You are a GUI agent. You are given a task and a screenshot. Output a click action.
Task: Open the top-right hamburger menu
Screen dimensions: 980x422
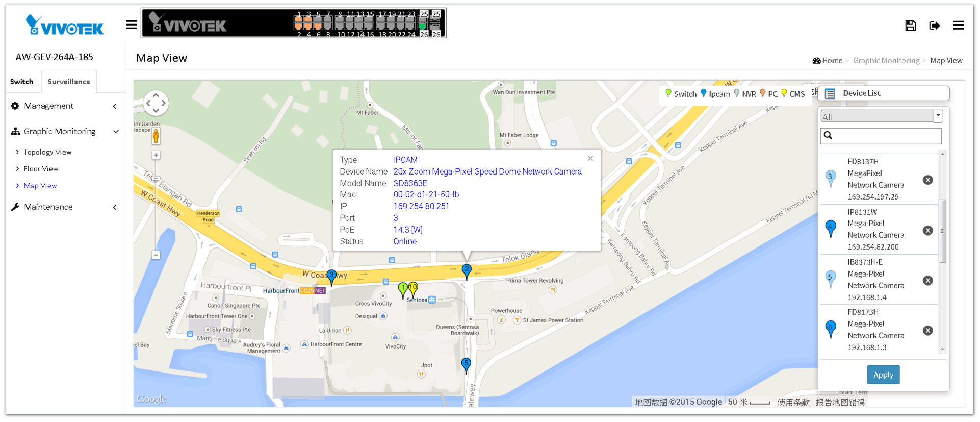pos(959,26)
